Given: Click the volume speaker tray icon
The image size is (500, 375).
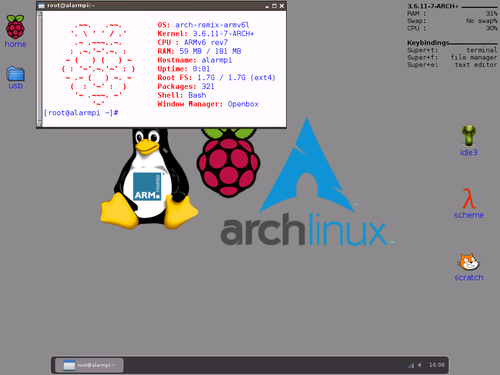Looking at the screenshot, I should (420, 365).
